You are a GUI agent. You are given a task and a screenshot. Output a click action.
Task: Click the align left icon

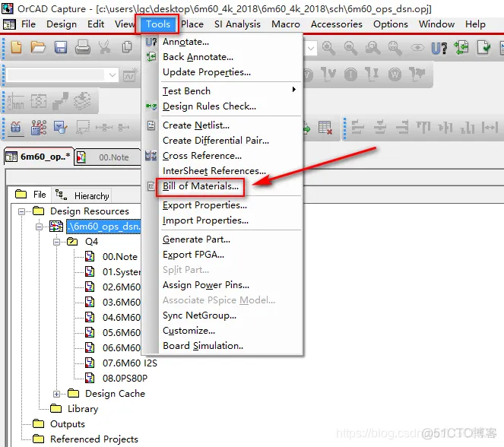[357, 127]
